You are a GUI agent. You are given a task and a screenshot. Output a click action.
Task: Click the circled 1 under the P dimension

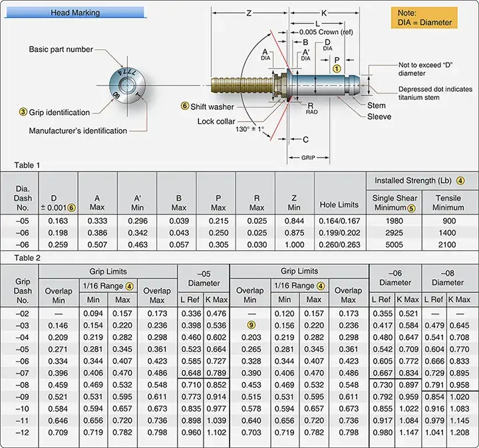tap(337, 69)
